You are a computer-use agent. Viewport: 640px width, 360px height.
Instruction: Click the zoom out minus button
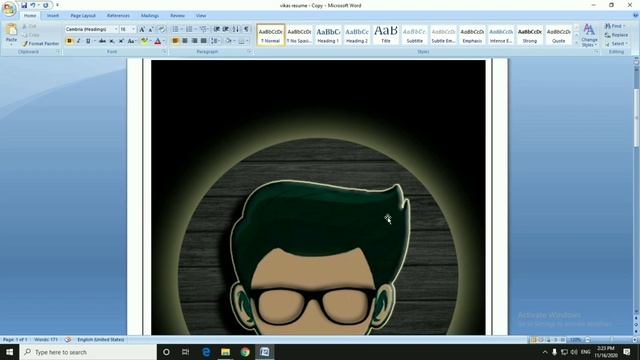point(588,340)
